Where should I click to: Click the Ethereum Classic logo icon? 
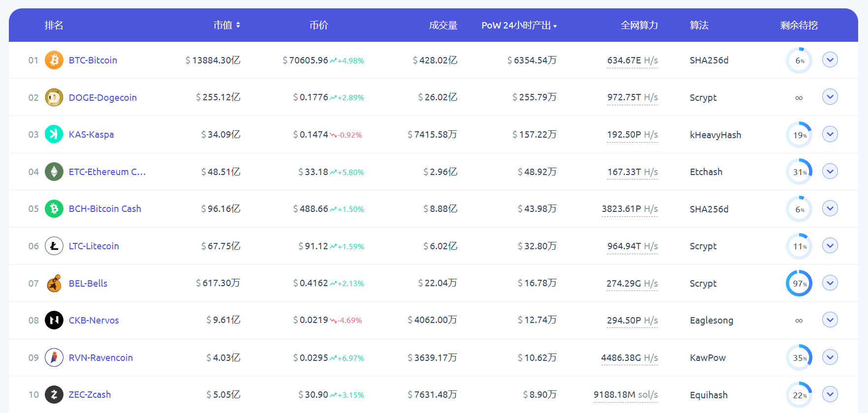pyautogui.click(x=54, y=172)
